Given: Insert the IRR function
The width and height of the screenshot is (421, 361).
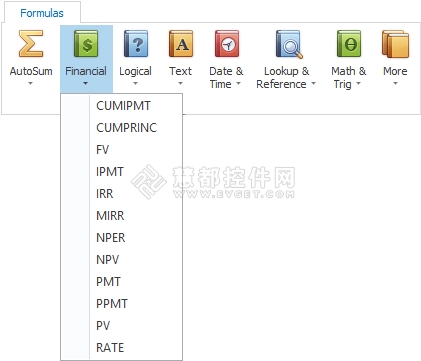Looking at the screenshot, I should [x=121, y=194].
